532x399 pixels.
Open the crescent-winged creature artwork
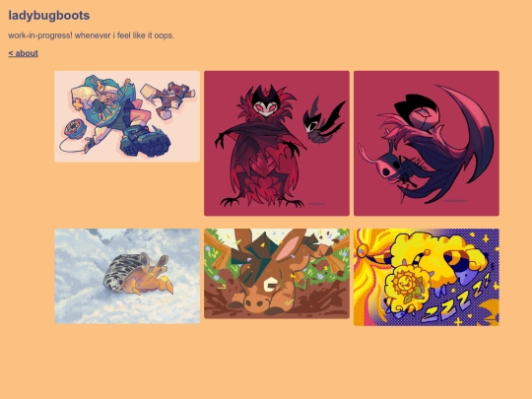point(427,143)
